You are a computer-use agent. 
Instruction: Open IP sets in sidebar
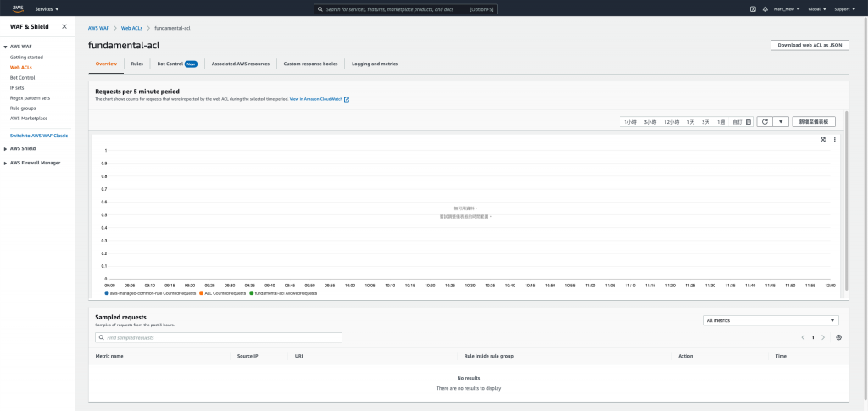pos(17,87)
